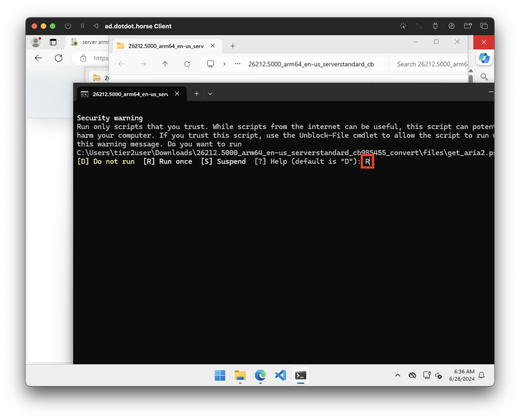The image size is (520, 420).
Task: Click the resize arrows icon in titlebar
Action: click(x=419, y=26)
